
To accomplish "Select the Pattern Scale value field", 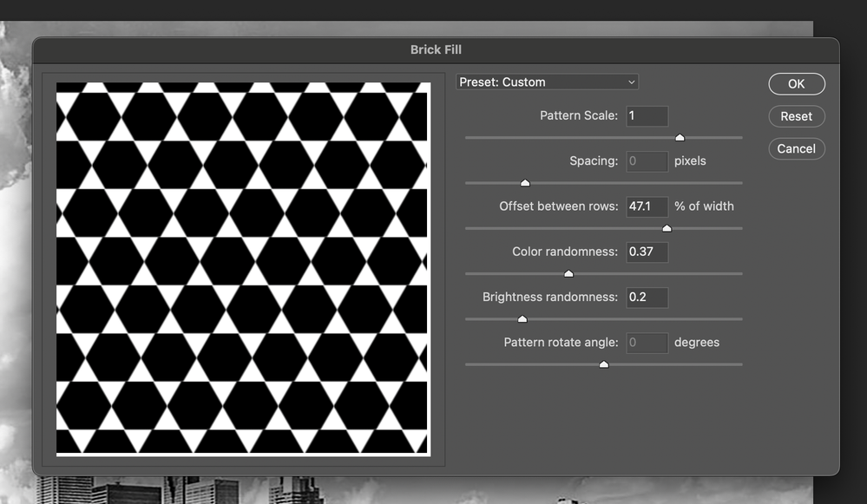I will 647,115.
